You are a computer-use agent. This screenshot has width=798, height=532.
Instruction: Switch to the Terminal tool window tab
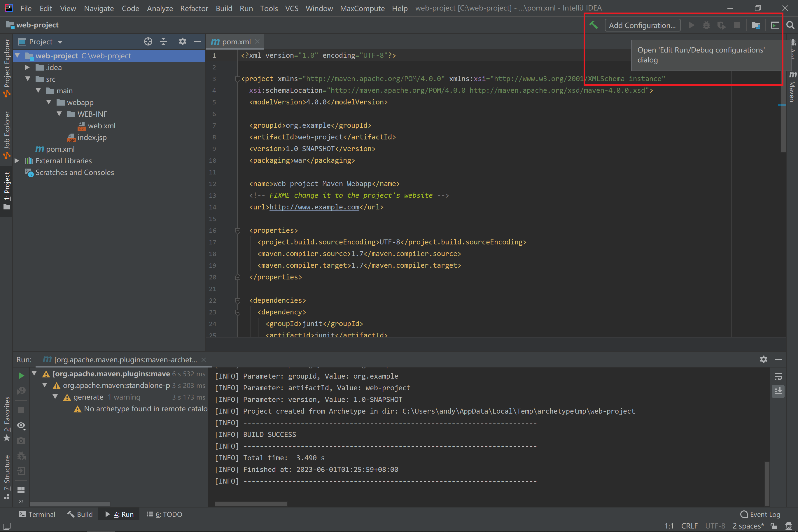pyautogui.click(x=37, y=514)
